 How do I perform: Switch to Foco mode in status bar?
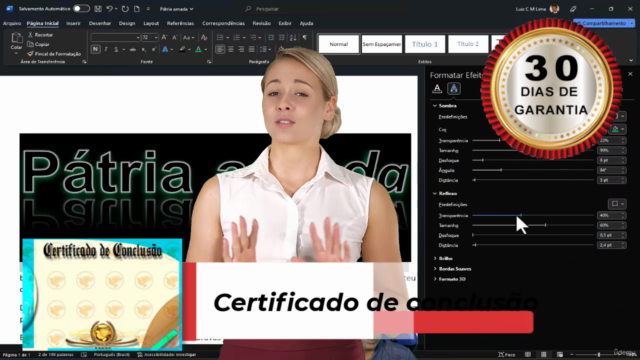pyautogui.click(x=507, y=355)
